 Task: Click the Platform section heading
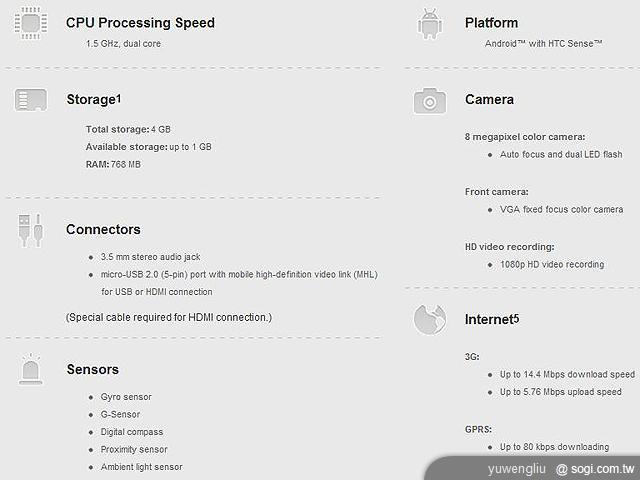(x=492, y=23)
